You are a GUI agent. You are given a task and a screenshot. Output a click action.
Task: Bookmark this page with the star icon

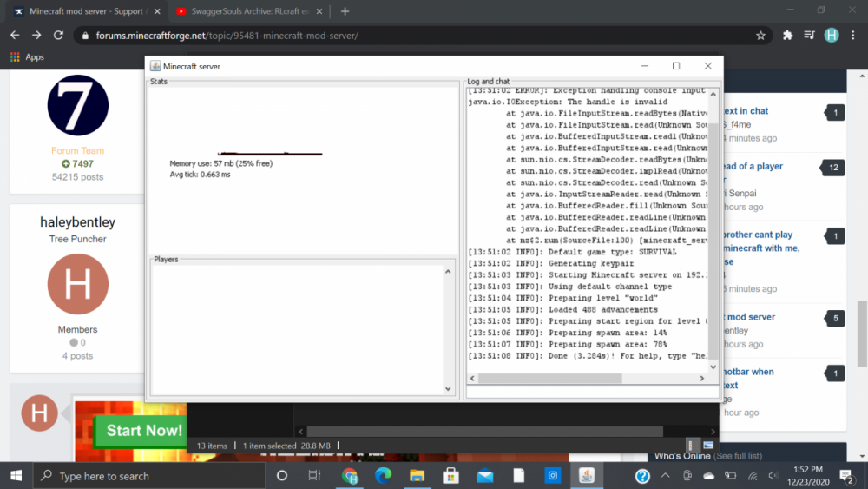(760, 36)
